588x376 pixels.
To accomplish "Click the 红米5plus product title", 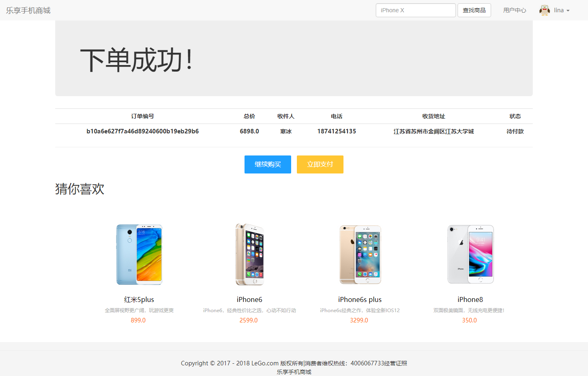I will pyautogui.click(x=139, y=299).
